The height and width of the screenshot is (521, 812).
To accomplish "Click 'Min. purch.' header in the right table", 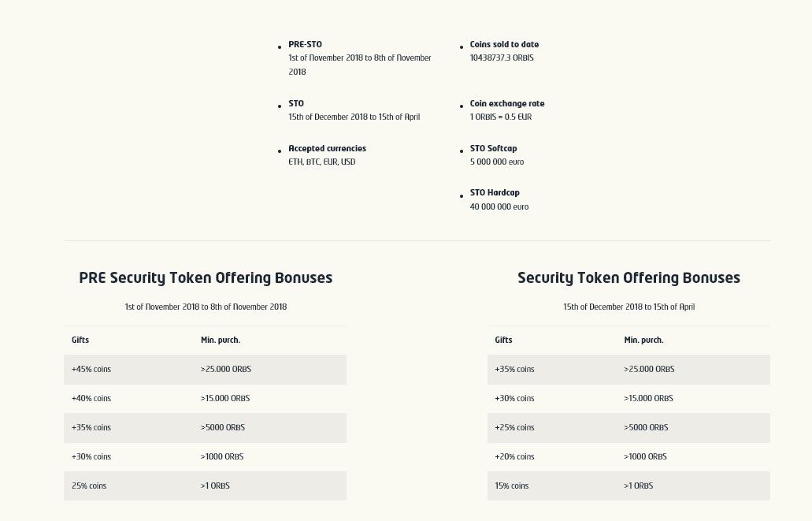I will [643, 340].
